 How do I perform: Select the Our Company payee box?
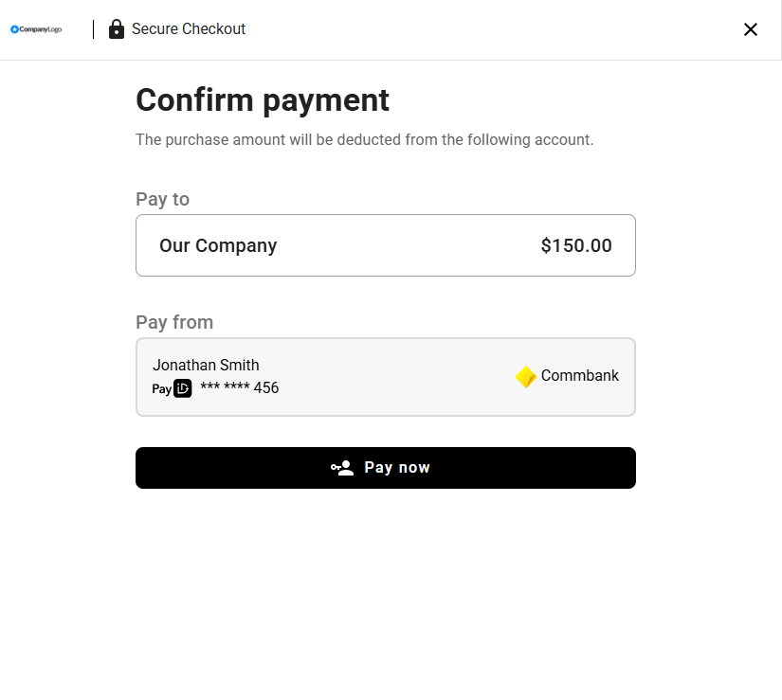tap(386, 245)
